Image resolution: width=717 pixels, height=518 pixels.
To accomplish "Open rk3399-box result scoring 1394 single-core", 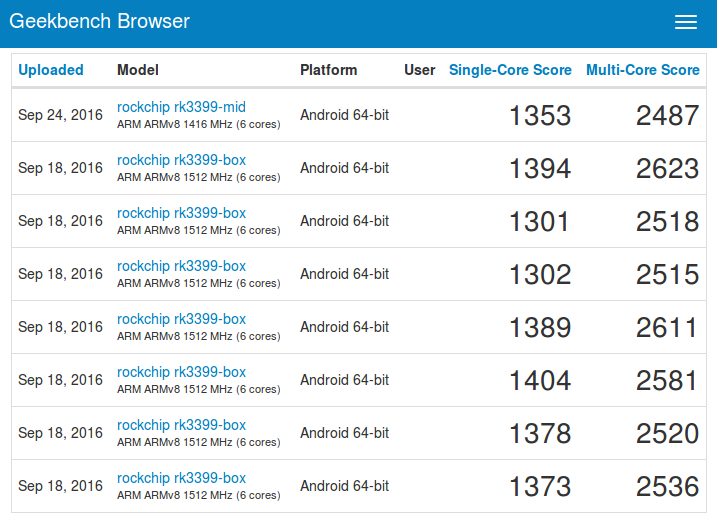I will pyautogui.click(x=181, y=160).
